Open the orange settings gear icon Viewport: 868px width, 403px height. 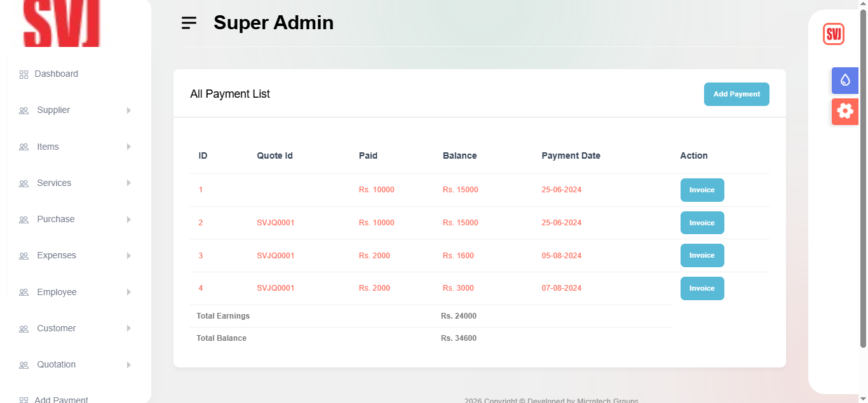(x=844, y=111)
